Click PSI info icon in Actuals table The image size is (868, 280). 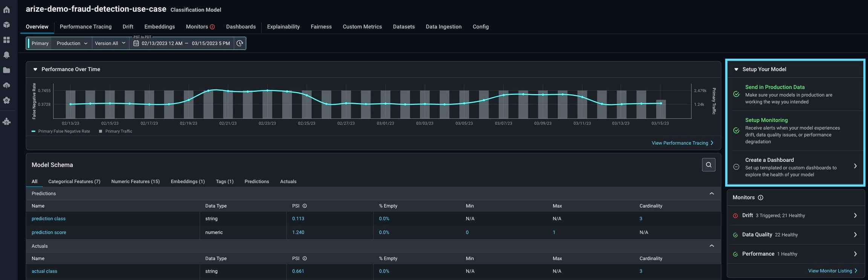point(305,259)
